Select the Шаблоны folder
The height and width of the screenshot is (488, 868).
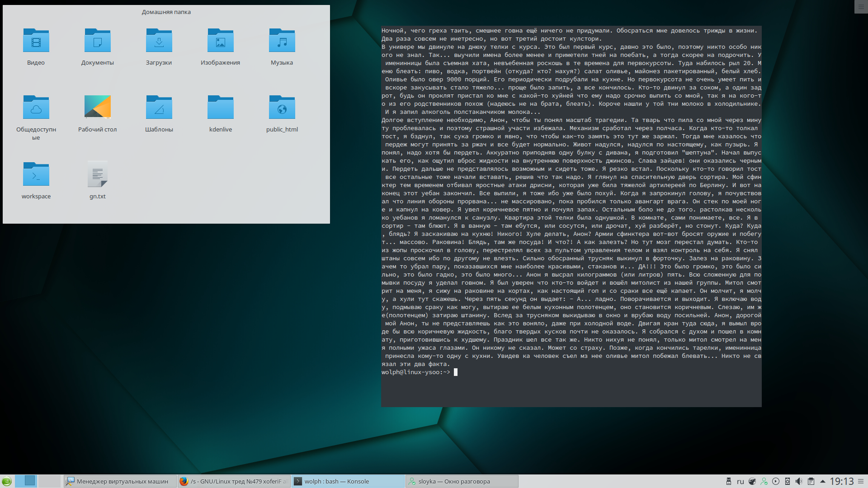click(x=159, y=113)
